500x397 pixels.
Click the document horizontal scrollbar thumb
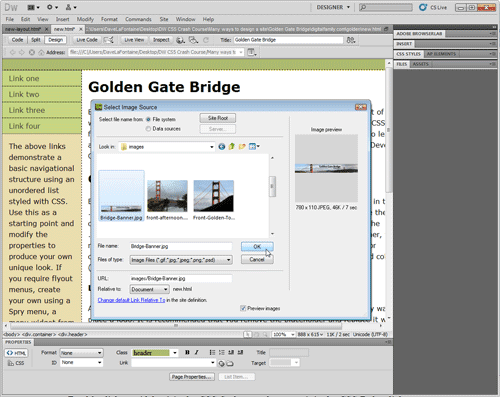click(176, 326)
